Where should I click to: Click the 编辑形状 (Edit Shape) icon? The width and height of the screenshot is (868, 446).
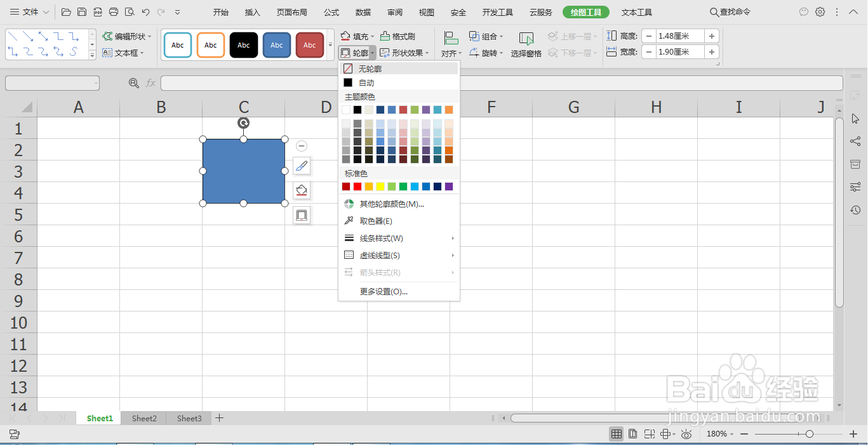(126, 36)
